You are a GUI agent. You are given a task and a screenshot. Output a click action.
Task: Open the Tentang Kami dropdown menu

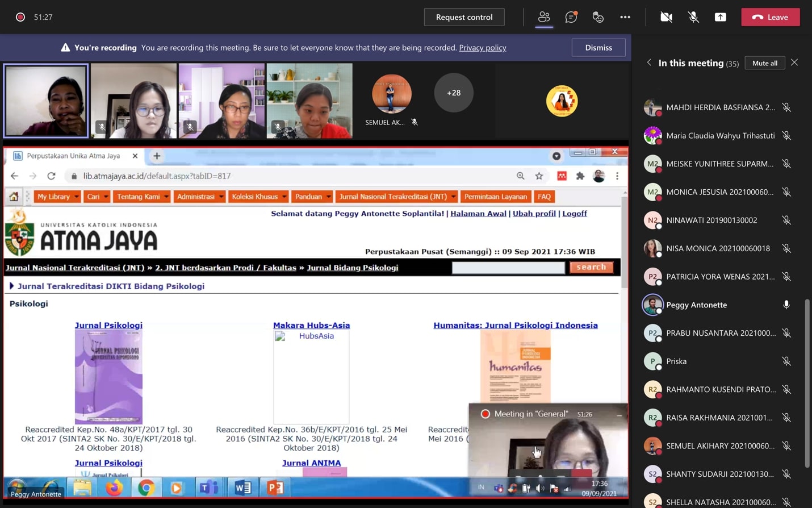pos(142,197)
